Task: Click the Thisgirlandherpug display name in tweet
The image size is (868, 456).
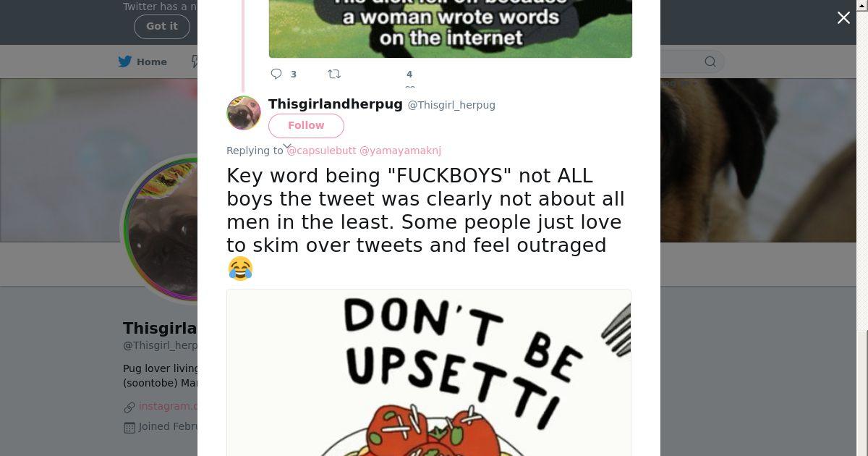Action: point(336,104)
